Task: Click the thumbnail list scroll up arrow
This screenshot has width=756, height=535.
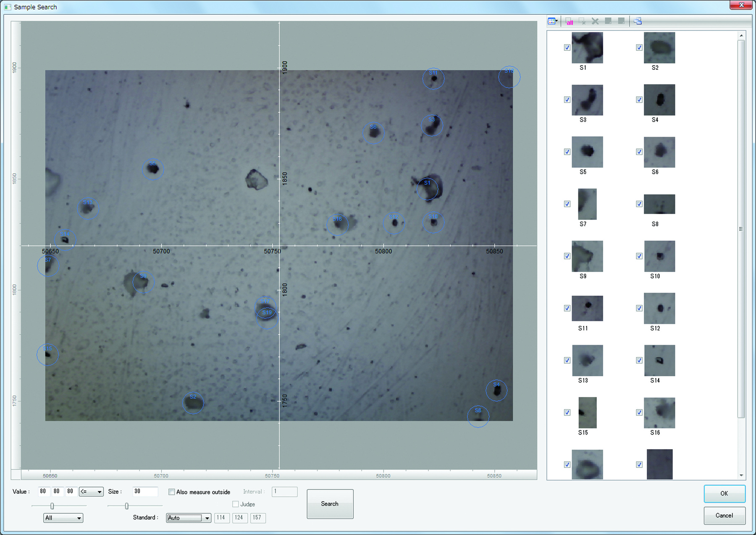Action: pos(741,35)
